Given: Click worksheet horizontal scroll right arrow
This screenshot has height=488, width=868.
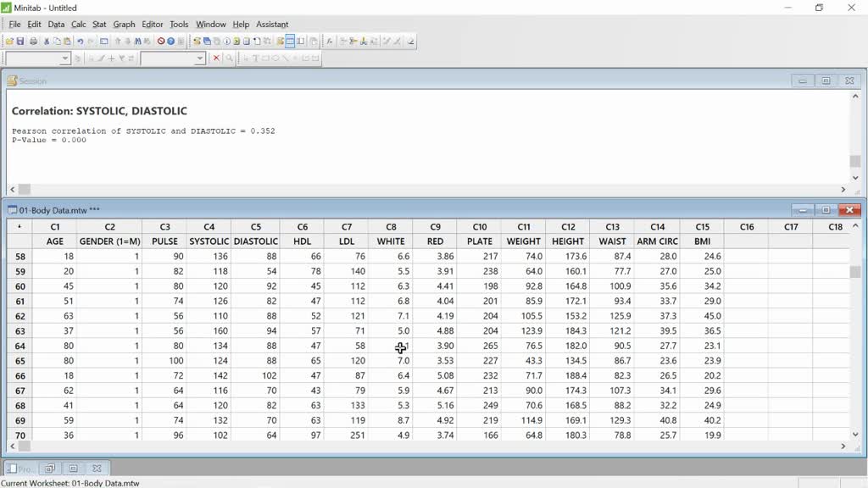Looking at the screenshot, I should point(843,446).
